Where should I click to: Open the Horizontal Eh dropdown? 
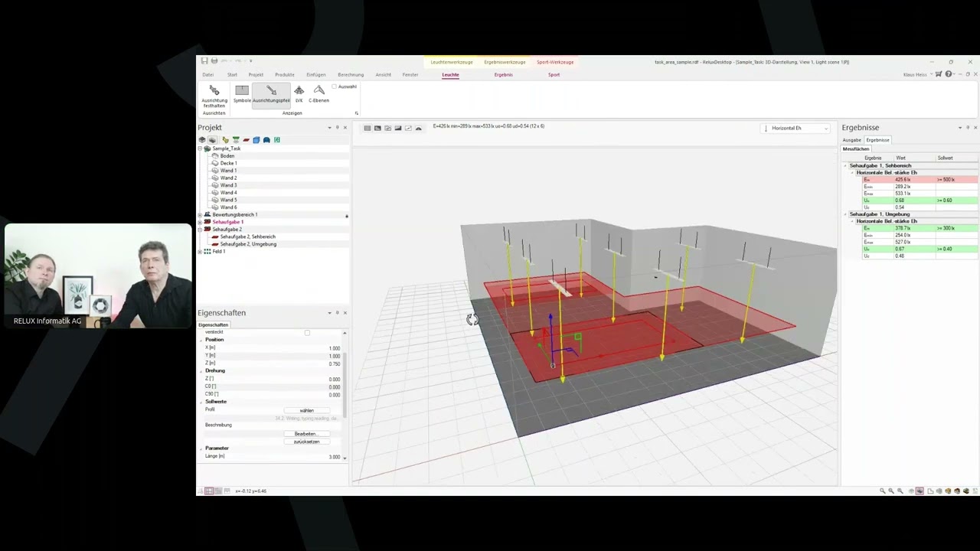click(796, 128)
